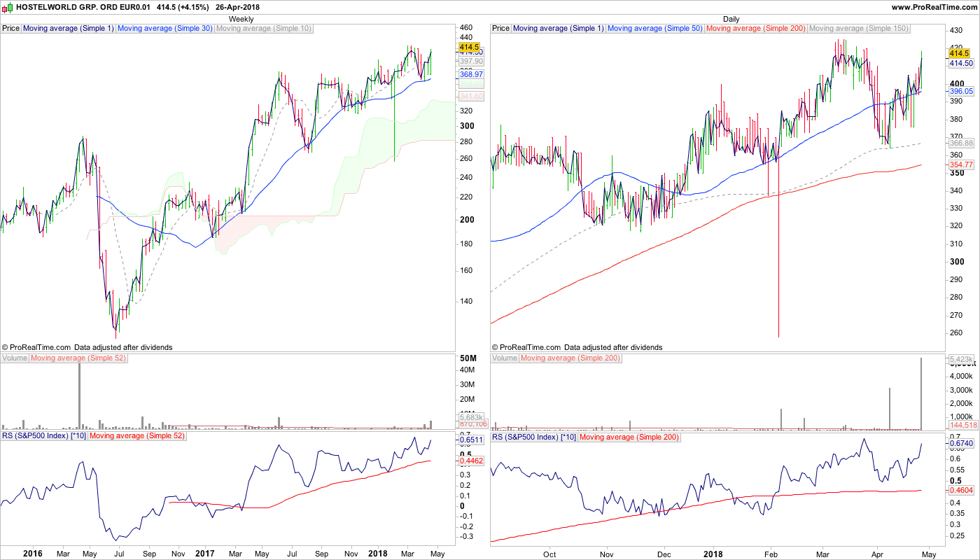The image size is (980, 560).
Task: Select weekly Moving average (Simple 30) label
Action: tap(164, 29)
